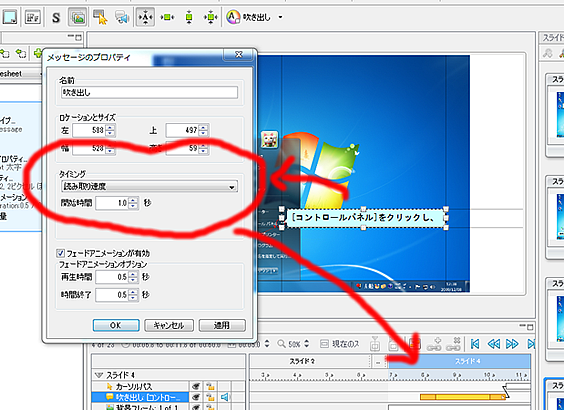This screenshot has height=410, width=564.
Task: Click the orange marker icon in timeline toolbar
Action: [415, 344]
